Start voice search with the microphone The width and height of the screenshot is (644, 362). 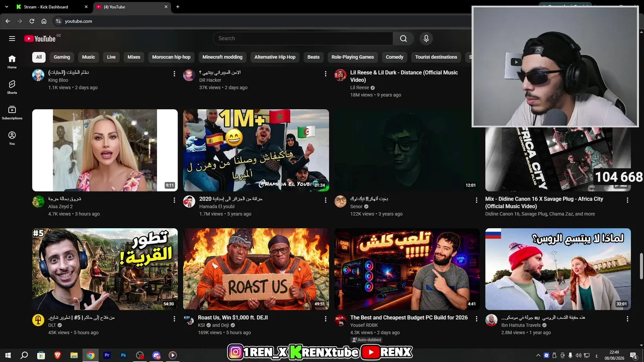pyautogui.click(x=426, y=39)
